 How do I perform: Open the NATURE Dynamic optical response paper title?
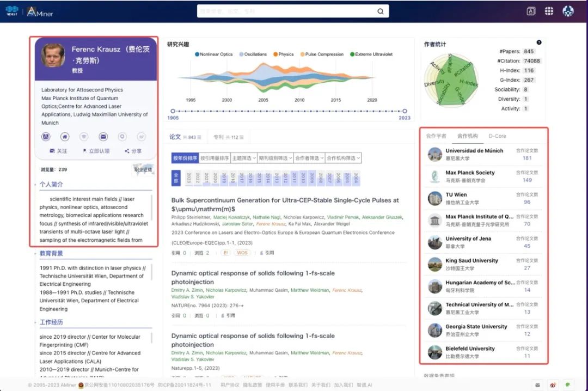pyautogui.click(x=253, y=277)
